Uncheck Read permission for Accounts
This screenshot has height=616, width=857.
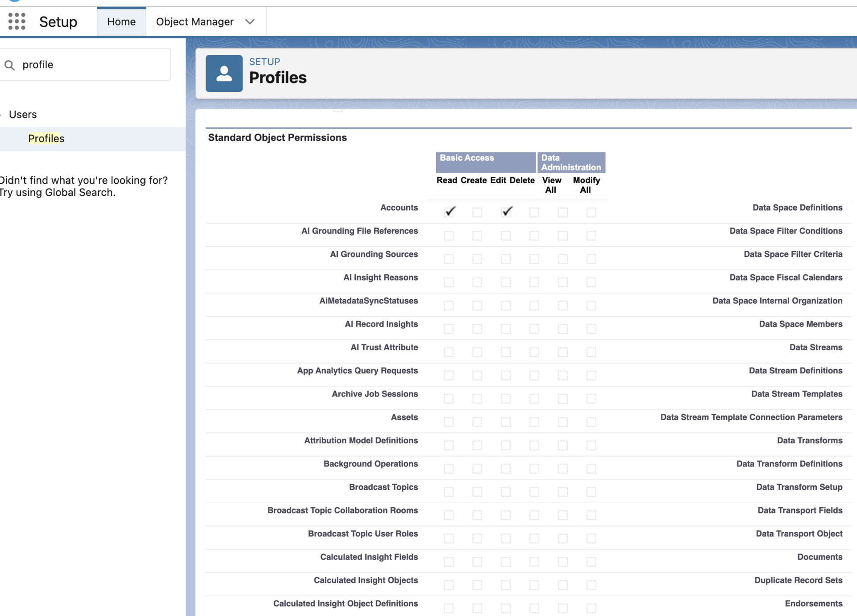(x=449, y=212)
